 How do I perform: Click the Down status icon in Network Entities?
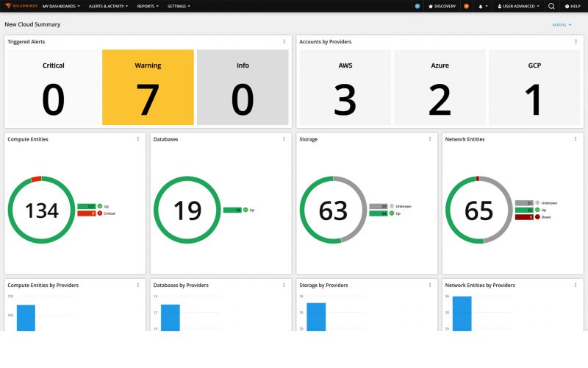pos(537,217)
